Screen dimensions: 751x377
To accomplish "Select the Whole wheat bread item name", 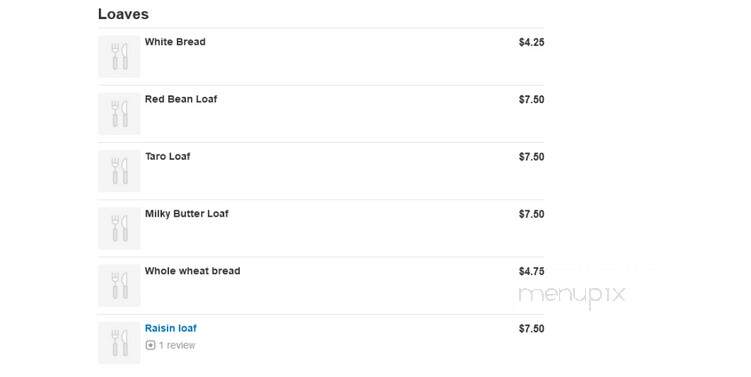I will click(x=193, y=271).
